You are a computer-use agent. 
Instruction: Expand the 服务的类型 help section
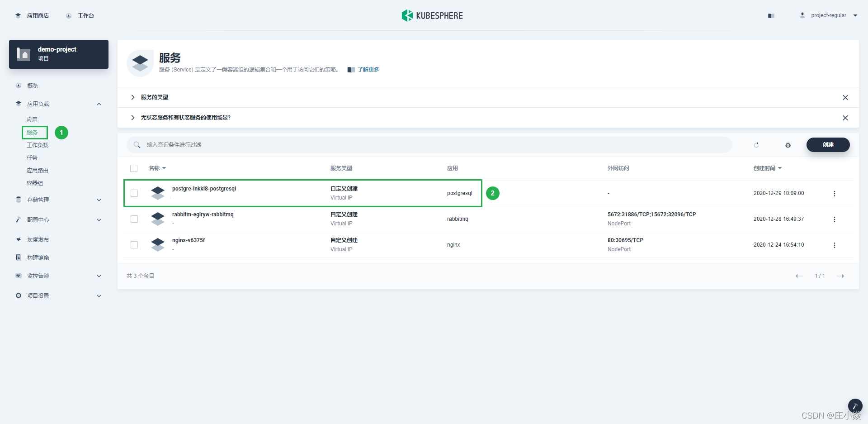[132, 97]
